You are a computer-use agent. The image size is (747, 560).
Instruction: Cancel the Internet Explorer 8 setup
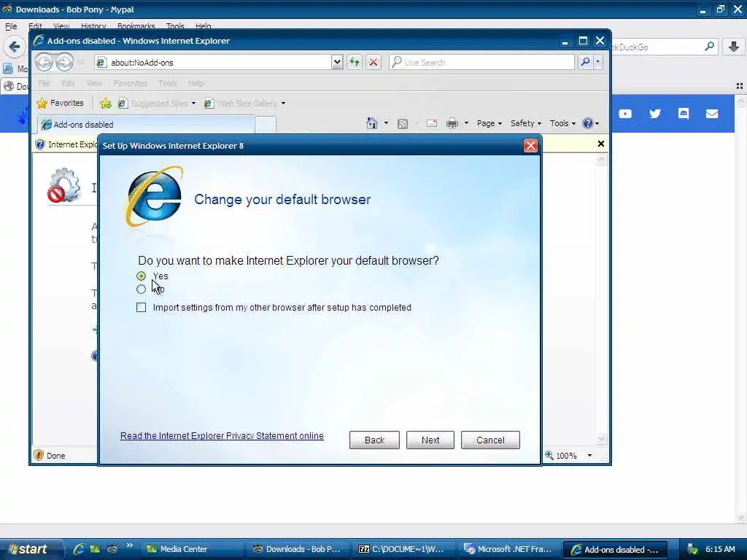(x=490, y=440)
